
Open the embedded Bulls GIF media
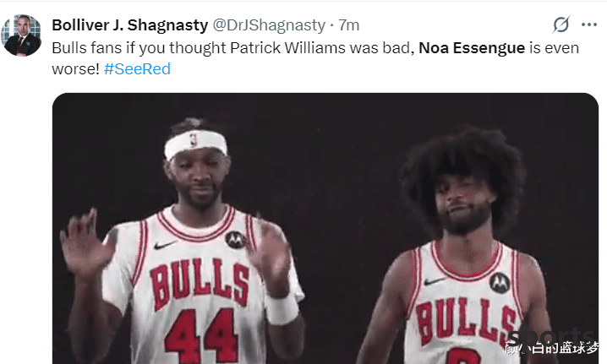coord(325,228)
